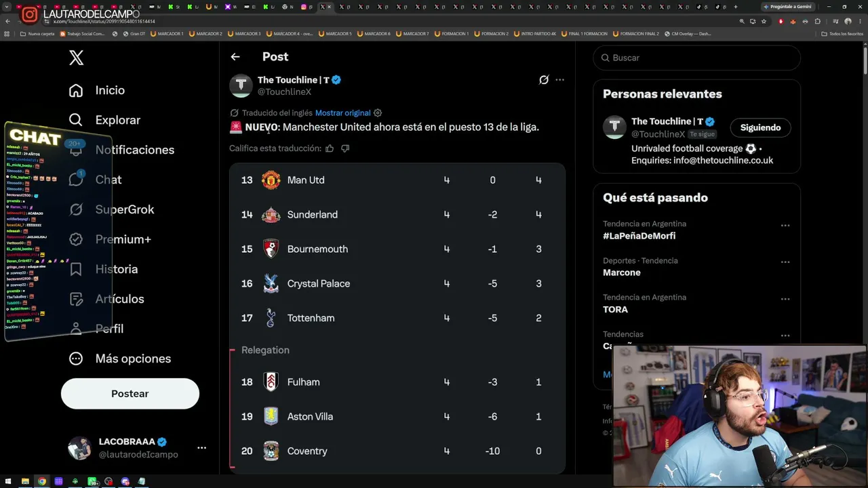Open options for #LaPeñaDeMorfi trend
The width and height of the screenshot is (868, 488).
click(785, 226)
